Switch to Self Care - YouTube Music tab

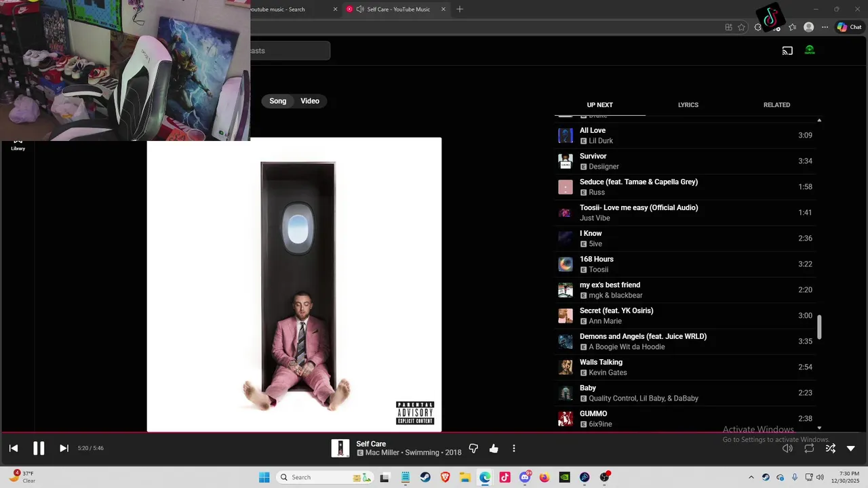tap(395, 9)
